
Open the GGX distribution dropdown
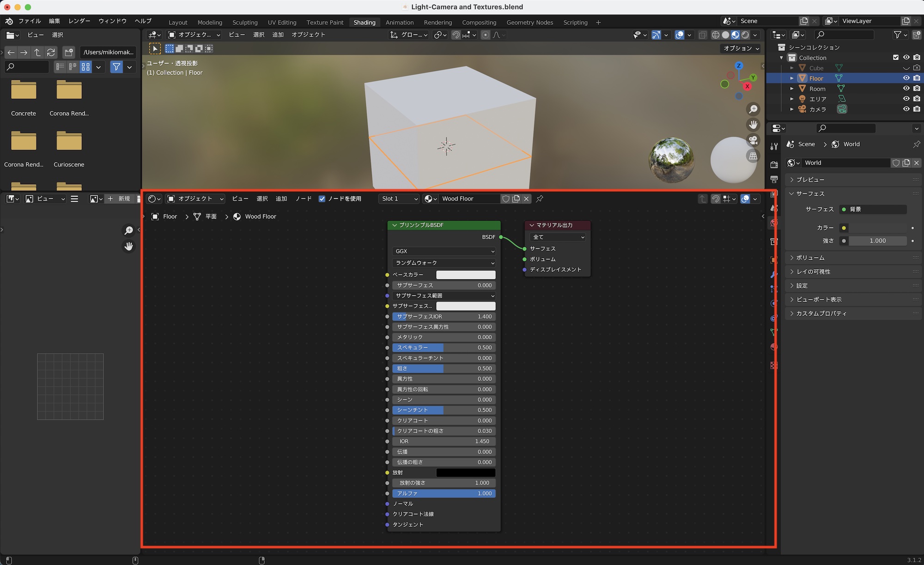click(444, 251)
